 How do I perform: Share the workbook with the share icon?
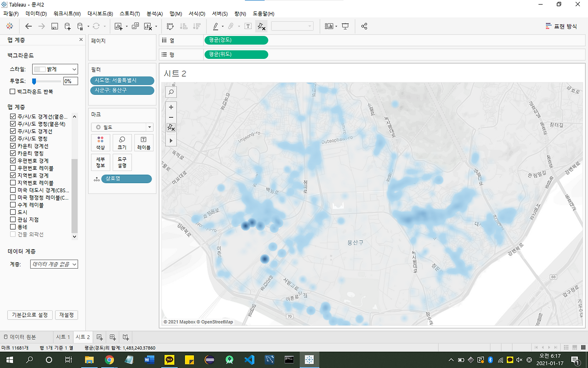364,26
